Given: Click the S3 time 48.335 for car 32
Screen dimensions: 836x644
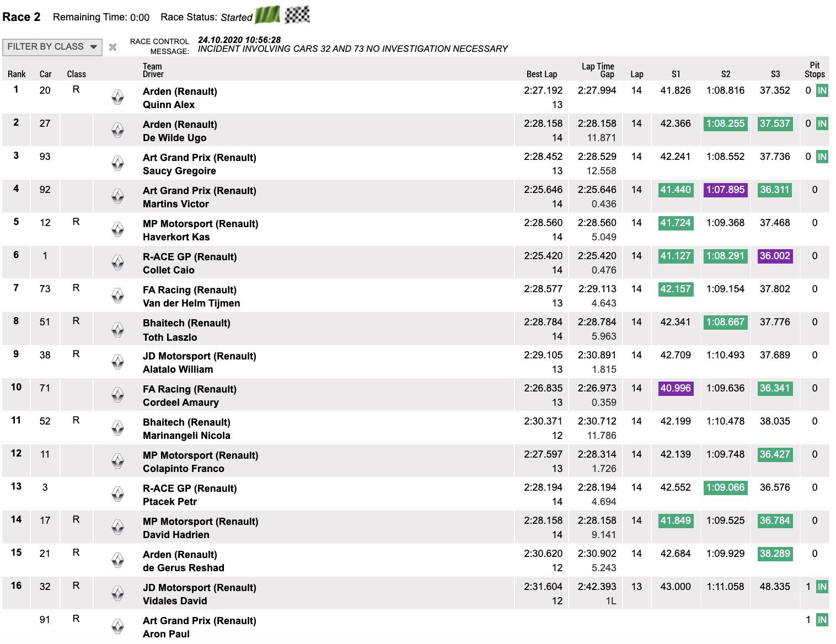Looking at the screenshot, I should [x=775, y=587].
